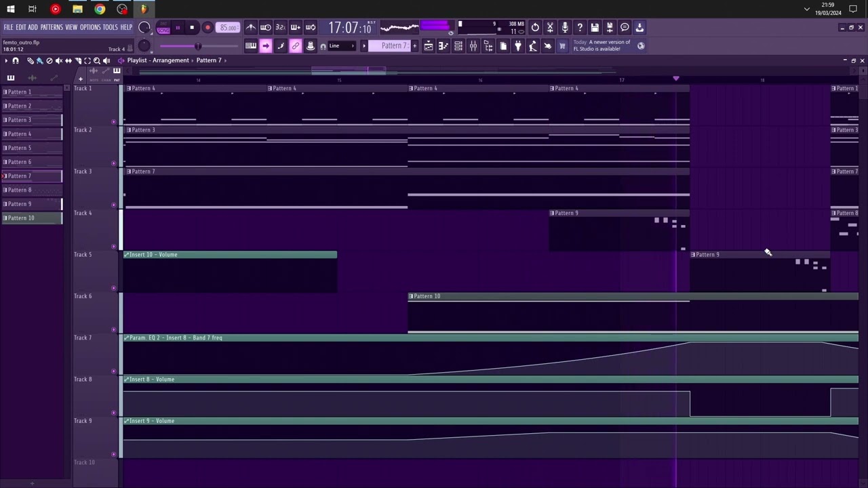The height and width of the screenshot is (488, 868).
Task: Select the playlist Playback speaker tool
Action: [106, 60]
